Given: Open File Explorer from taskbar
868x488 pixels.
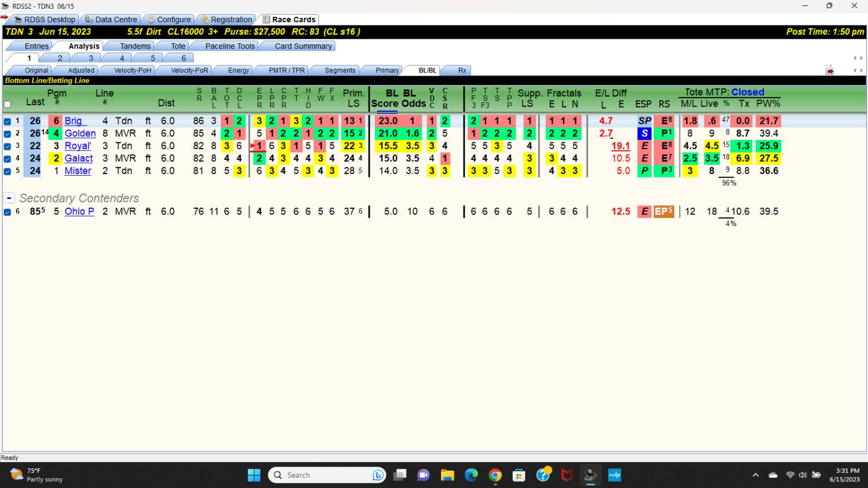Looking at the screenshot, I should [x=447, y=475].
